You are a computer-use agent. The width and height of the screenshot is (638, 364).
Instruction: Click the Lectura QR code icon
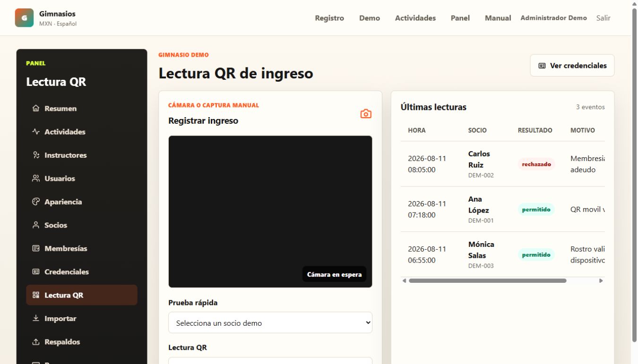(x=35, y=295)
